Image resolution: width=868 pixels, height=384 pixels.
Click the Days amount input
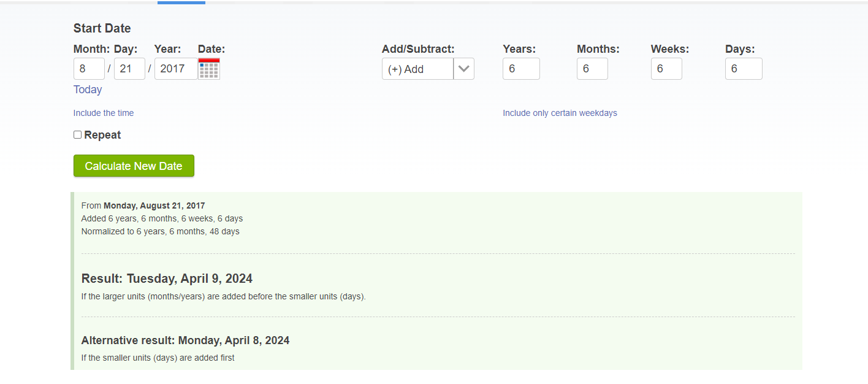(744, 69)
